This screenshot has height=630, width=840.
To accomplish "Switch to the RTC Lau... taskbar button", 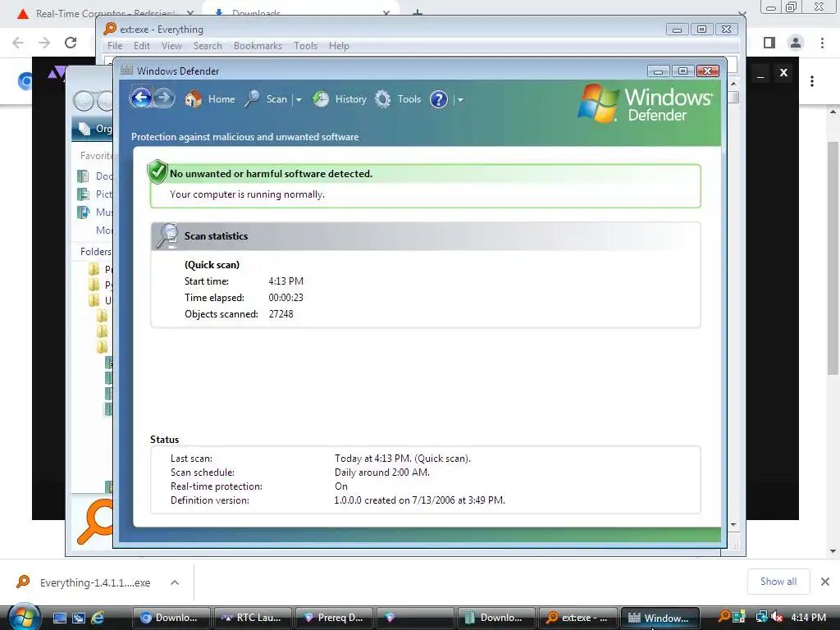I will (253, 618).
